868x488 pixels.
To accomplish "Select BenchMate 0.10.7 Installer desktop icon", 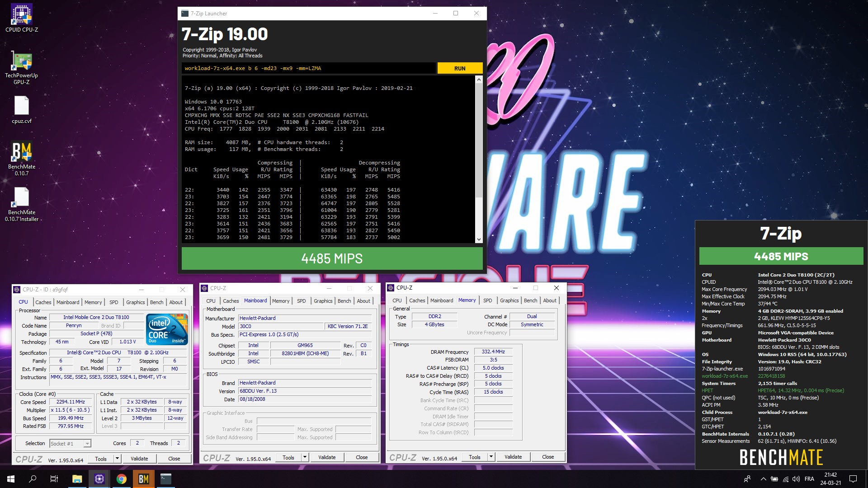I will pos(21,204).
